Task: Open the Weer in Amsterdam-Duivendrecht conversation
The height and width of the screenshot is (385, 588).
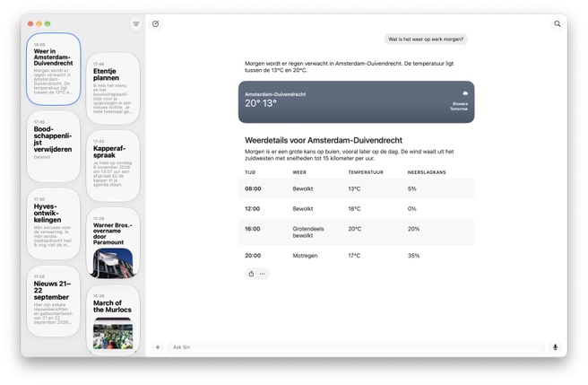Action: (x=54, y=69)
